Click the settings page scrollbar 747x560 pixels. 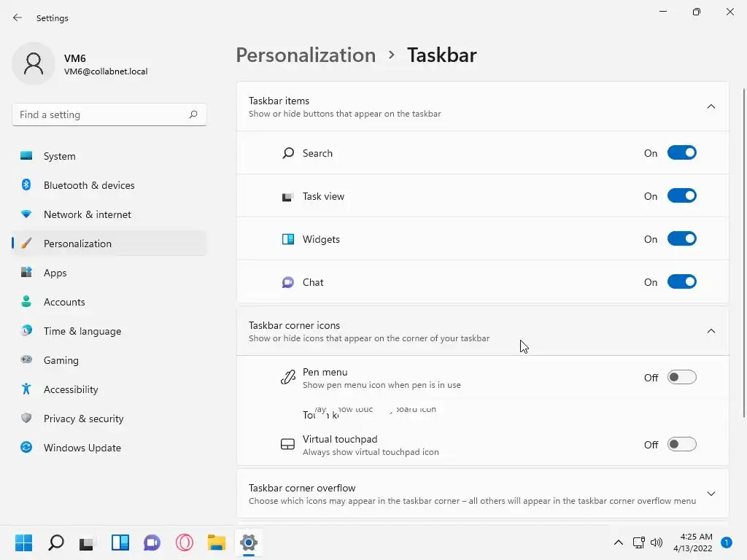point(744,252)
